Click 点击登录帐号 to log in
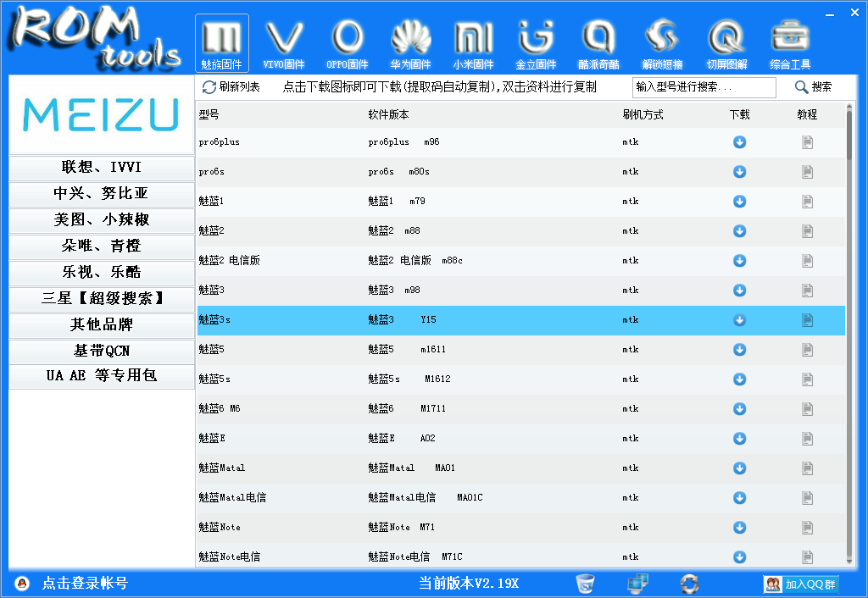This screenshot has height=598, width=868. (x=86, y=583)
